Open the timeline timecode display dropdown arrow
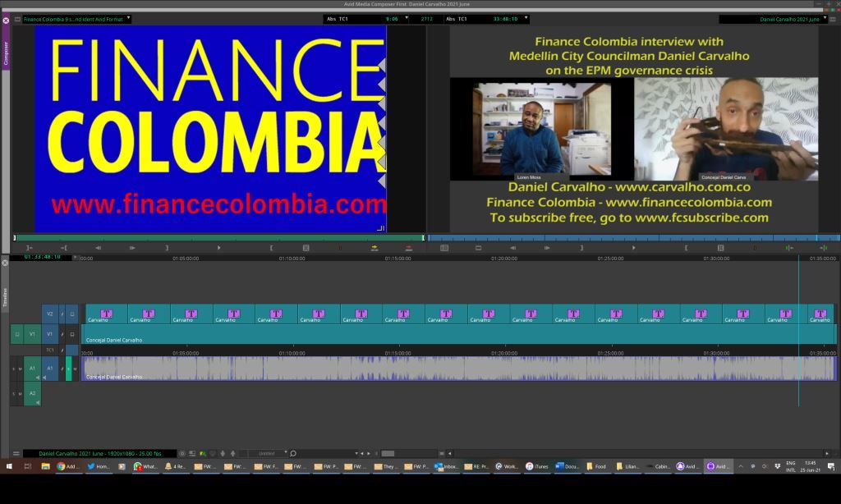 75,258
